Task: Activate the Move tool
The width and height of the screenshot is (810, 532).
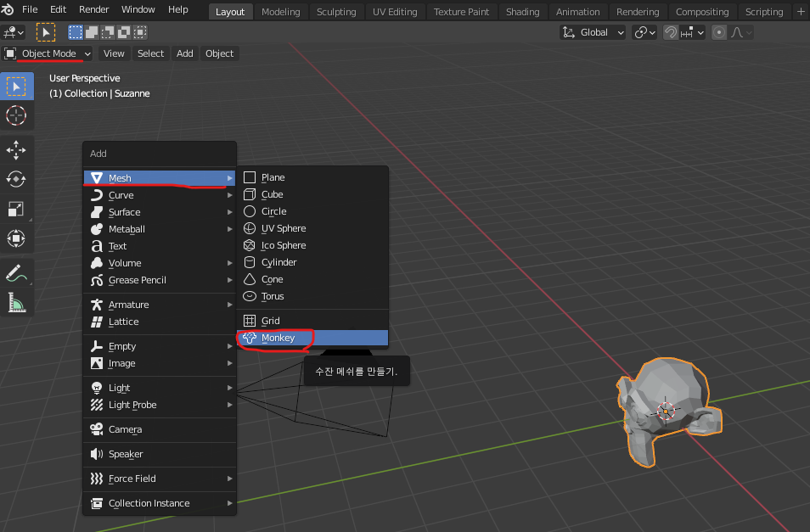Action: (x=16, y=150)
